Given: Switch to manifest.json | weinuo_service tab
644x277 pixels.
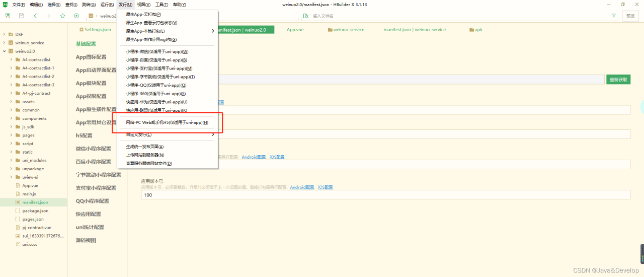Looking at the screenshot, I should click(415, 30).
